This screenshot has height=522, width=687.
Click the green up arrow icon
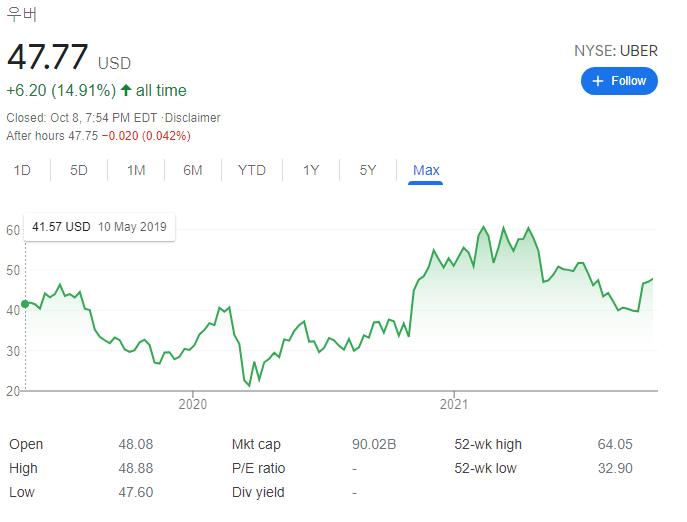(126, 90)
